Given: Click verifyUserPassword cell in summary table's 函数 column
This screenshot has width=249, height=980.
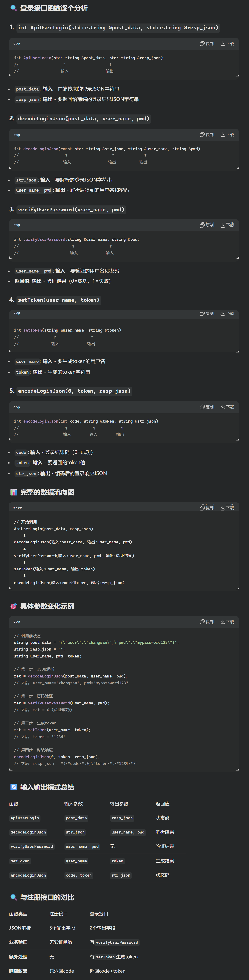Looking at the screenshot, I should pos(32,846).
